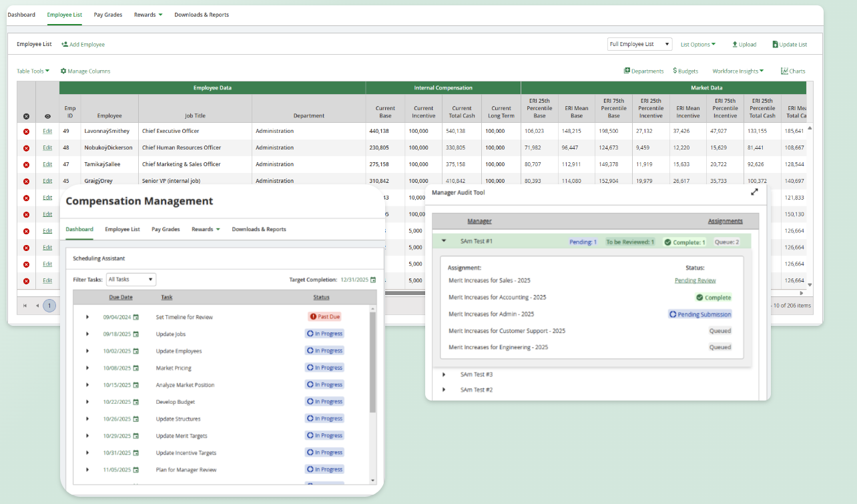Sort by Manager column header
857x504 pixels.
[479, 221]
